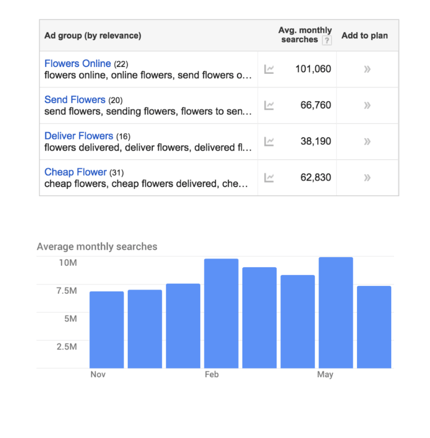Click the last bar right of May
The image size is (430, 438).
click(x=374, y=327)
